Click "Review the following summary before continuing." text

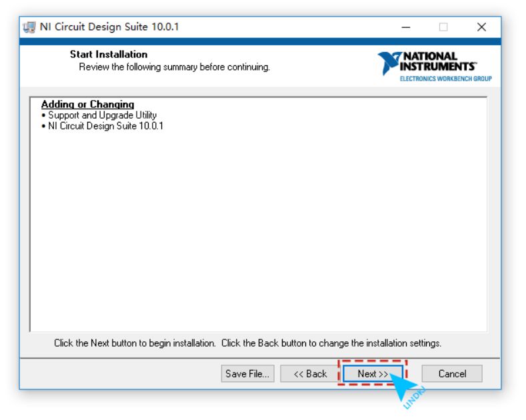(x=174, y=67)
